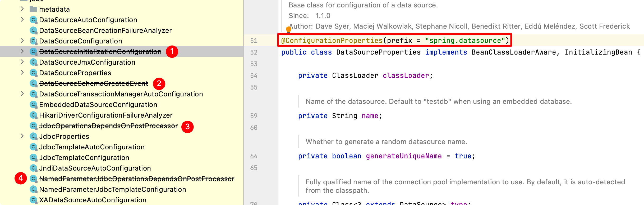Image resolution: width=644 pixels, height=205 pixels.
Task: Click the class icon next to DataSourceSchemaCreatedEvent
Action: pyautogui.click(x=33, y=83)
